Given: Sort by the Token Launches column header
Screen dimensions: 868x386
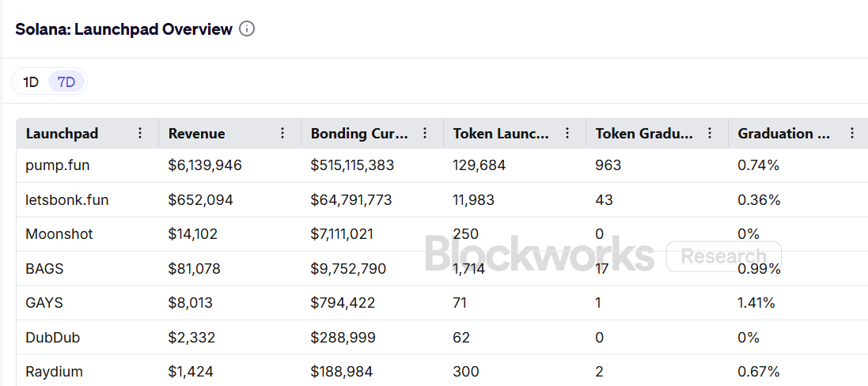Looking at the screenshot, I should [501, 133].
